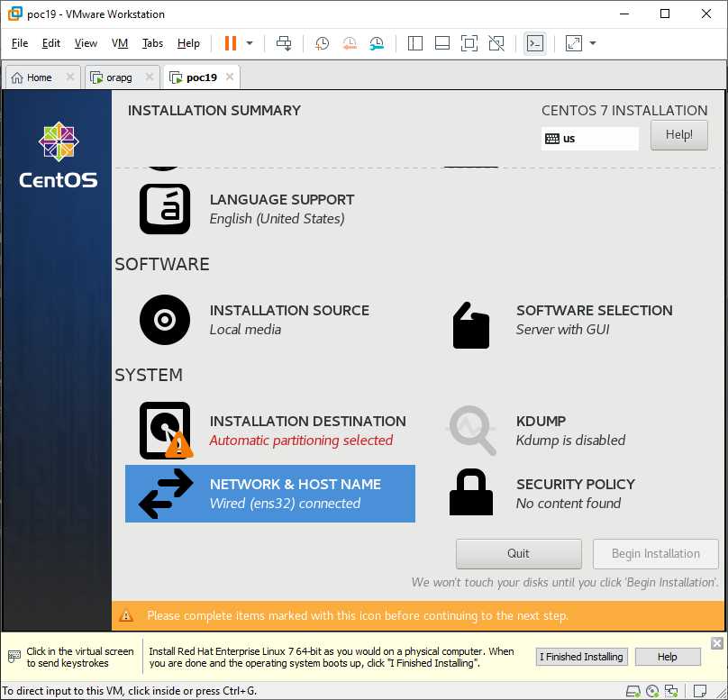This screenshot has height=700, width=728.
Task: Open Software Selection package icon
Action: pyautogui.click(x=471, y=325)
